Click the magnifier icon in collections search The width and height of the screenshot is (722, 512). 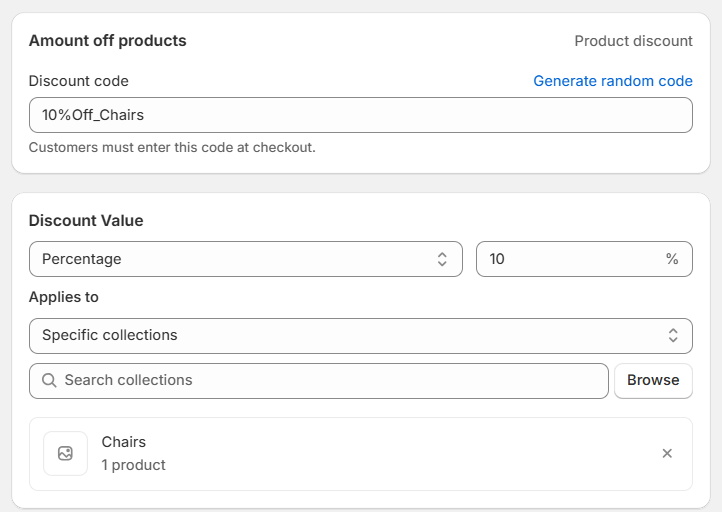click(49, 381)
